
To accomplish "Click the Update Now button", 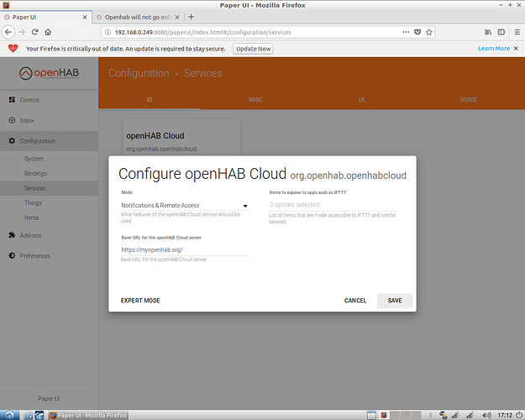I will click(253, 49).
